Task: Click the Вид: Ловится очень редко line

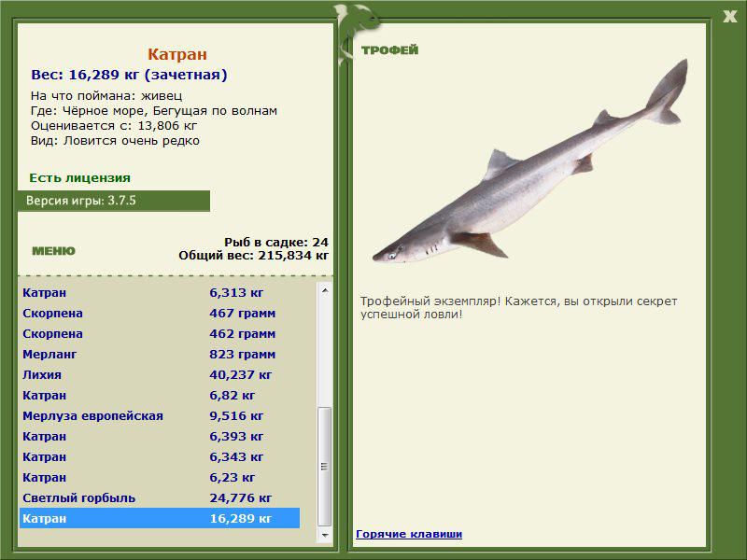Action: point(115,141)
